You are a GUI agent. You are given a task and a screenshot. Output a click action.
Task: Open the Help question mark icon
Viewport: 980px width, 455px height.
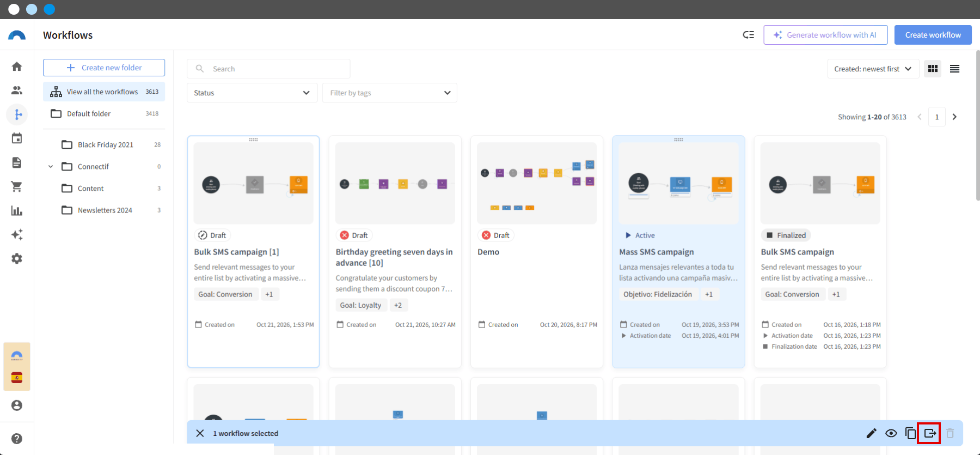(x=17, y=439)
